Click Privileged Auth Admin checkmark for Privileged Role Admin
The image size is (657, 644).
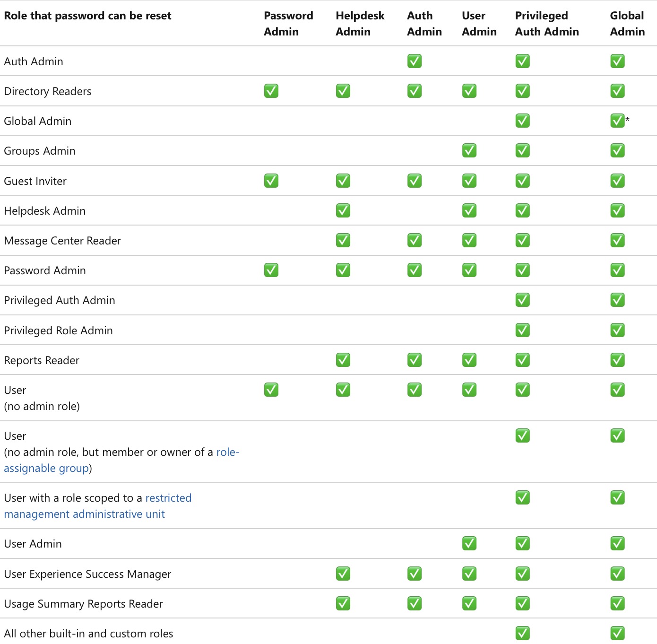point(523,330)
